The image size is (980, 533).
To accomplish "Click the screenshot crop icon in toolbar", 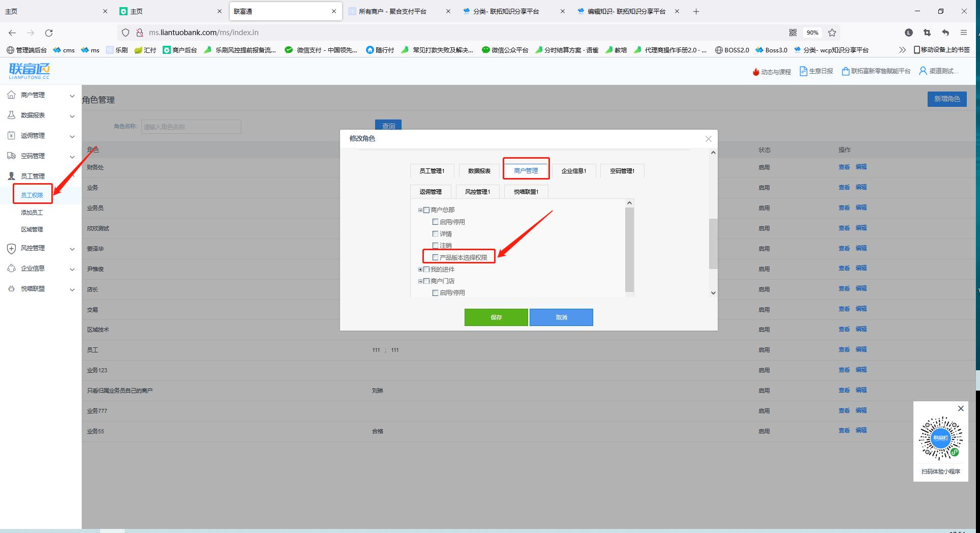I will point(927,33).
